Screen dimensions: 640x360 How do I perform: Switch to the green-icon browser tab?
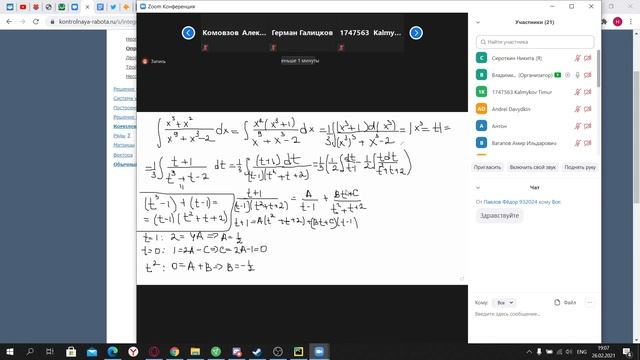pos(62,7)
